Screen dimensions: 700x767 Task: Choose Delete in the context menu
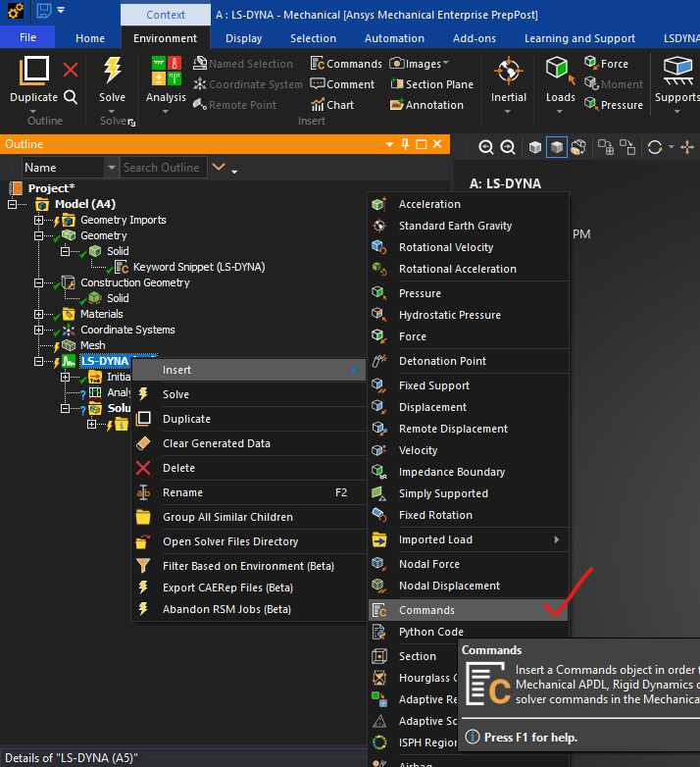click(x=249, y=468)
